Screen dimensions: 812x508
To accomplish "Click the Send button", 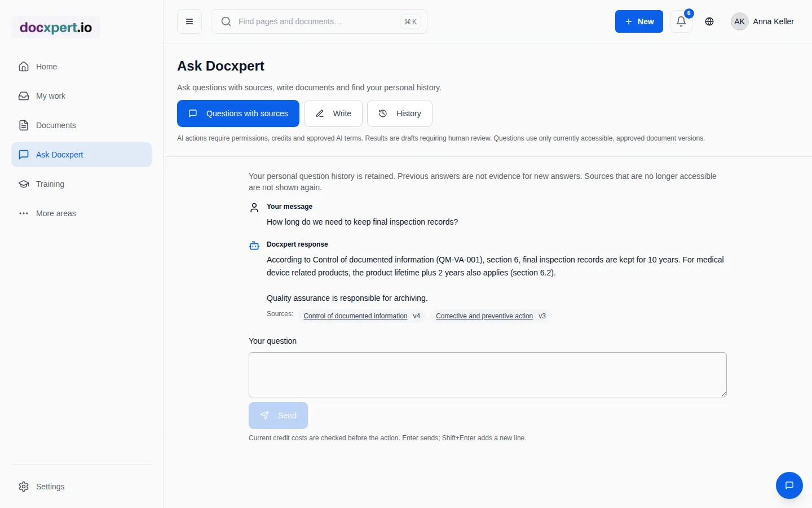I will click(x=278, y=415).
